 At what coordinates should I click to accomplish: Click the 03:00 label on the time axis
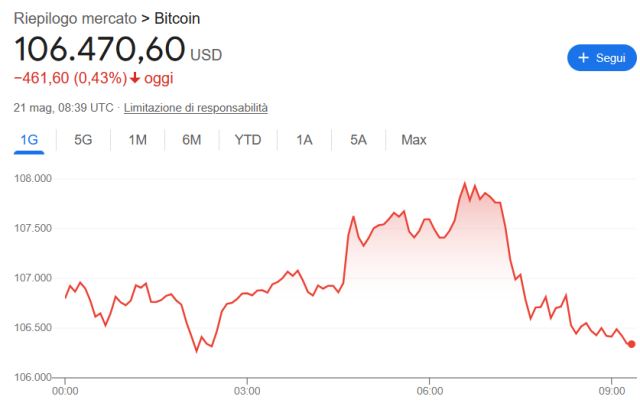click(247, 391)
